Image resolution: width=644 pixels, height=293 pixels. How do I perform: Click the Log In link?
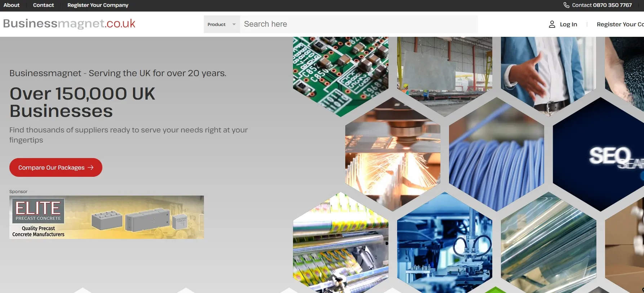coord(568,24)
